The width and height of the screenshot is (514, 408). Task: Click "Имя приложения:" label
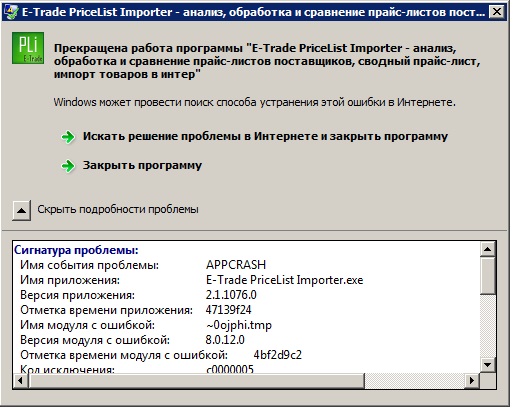tap(70, 280)
